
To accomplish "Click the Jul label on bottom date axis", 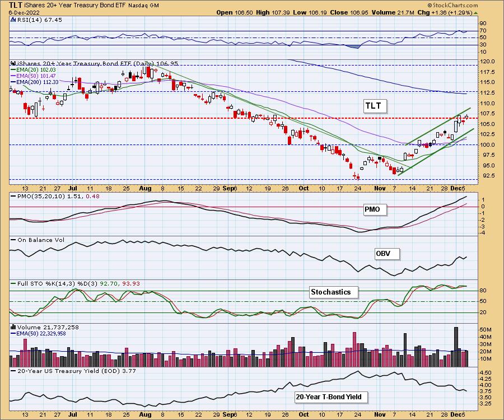I will pyautogui.click(x=73, y=414).
